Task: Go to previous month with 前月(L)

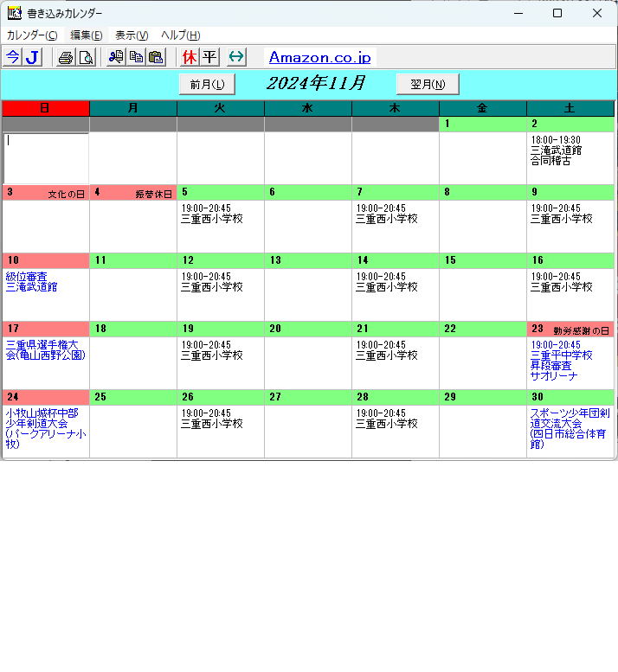Action: (x=207, y=84)
